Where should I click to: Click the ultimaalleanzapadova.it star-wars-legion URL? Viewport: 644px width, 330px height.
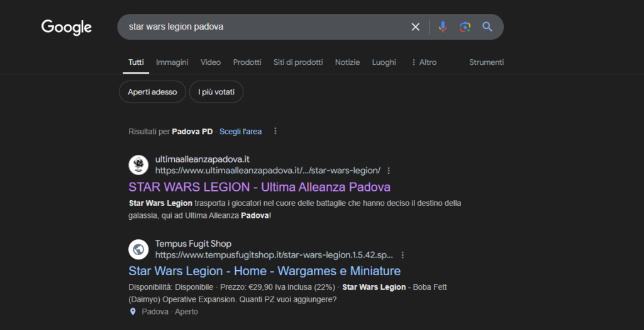[268, 170]
